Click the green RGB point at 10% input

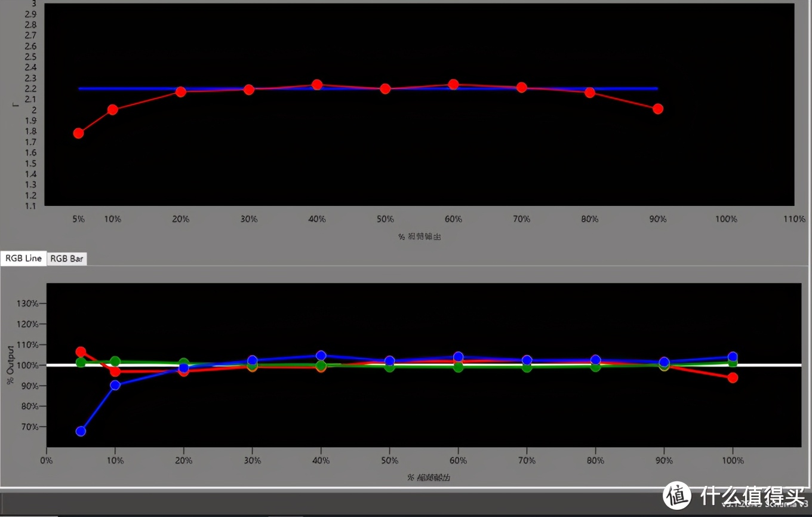[115, 361]
